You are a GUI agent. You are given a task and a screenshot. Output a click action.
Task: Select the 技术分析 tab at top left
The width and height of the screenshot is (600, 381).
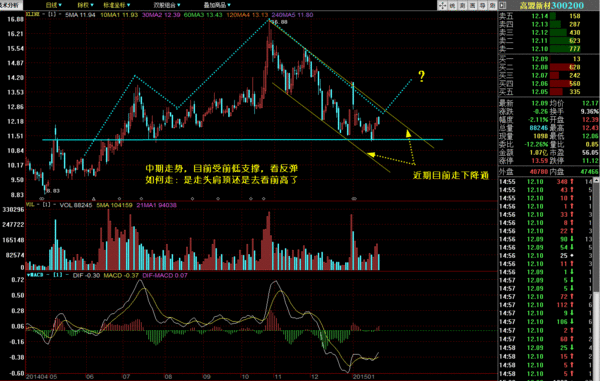(x=11, y=5)
